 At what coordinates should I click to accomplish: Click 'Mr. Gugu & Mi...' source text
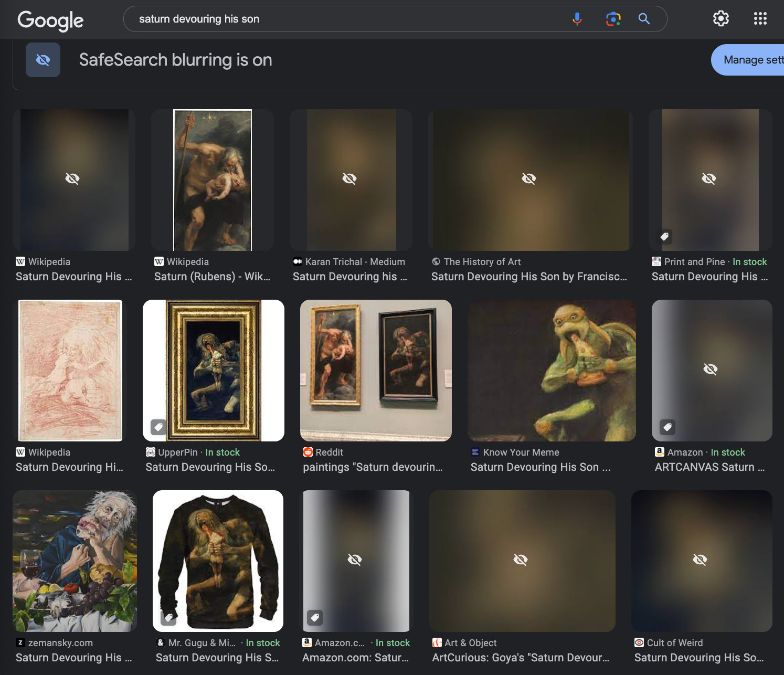202,642
